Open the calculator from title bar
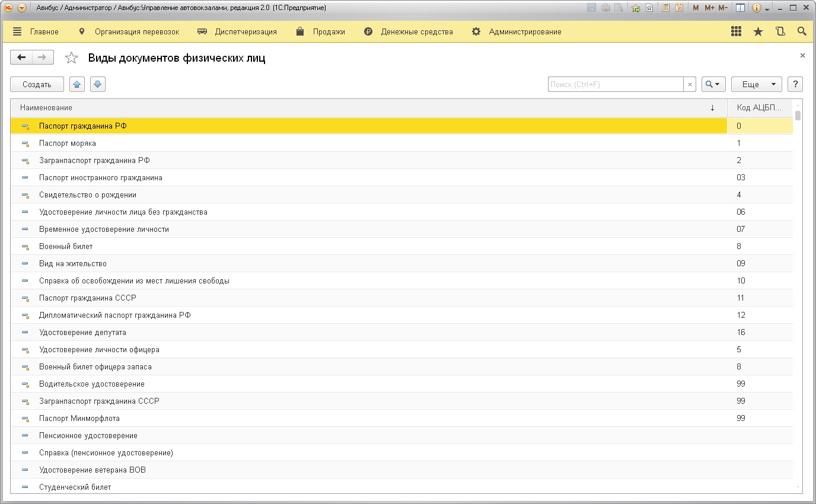 (666, 8)
